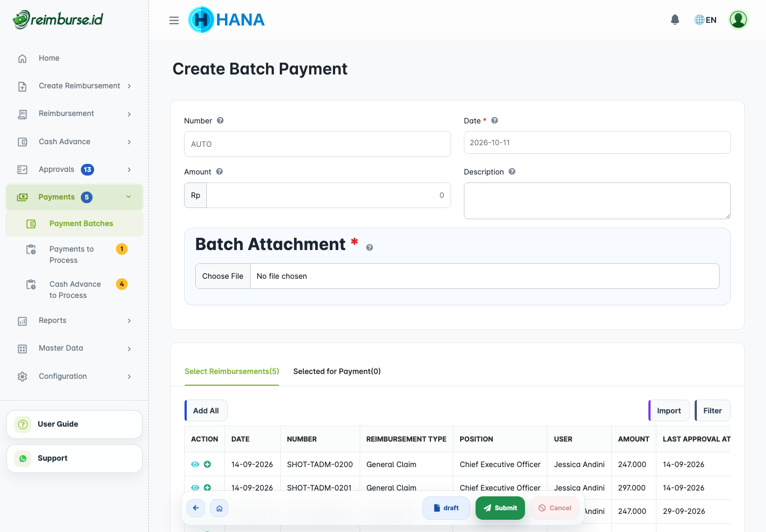Expand Reimbursement sidebar menu
The width and height of the screenshot is (766, 532).
click(x=74, y=114)
